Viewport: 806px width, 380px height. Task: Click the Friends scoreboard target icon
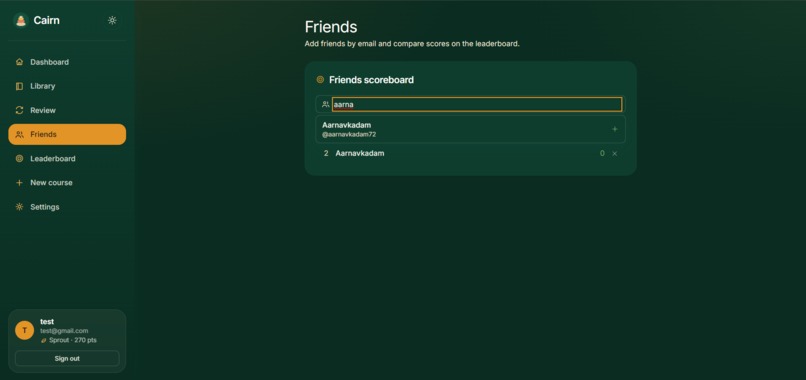pos(320,80)
